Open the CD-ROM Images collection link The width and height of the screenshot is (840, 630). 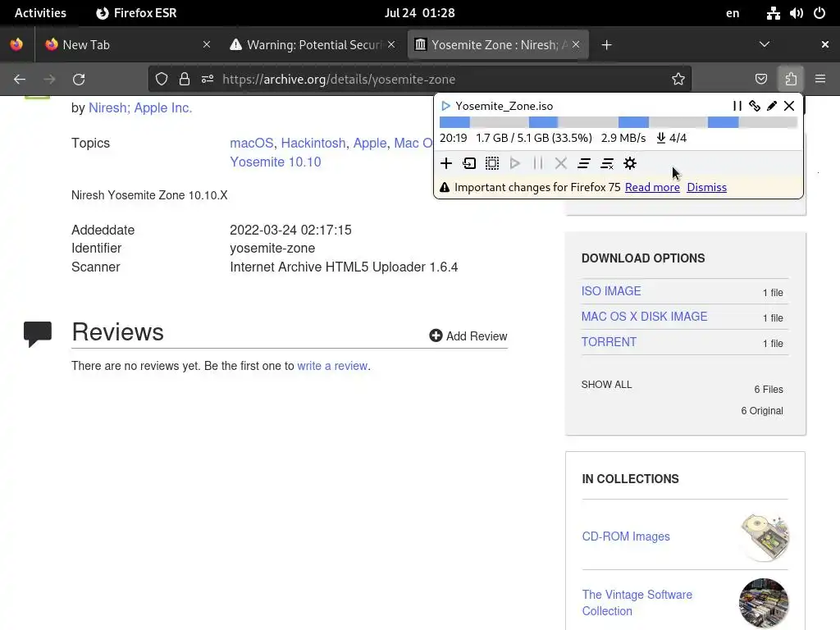click(x=626, y=536)
